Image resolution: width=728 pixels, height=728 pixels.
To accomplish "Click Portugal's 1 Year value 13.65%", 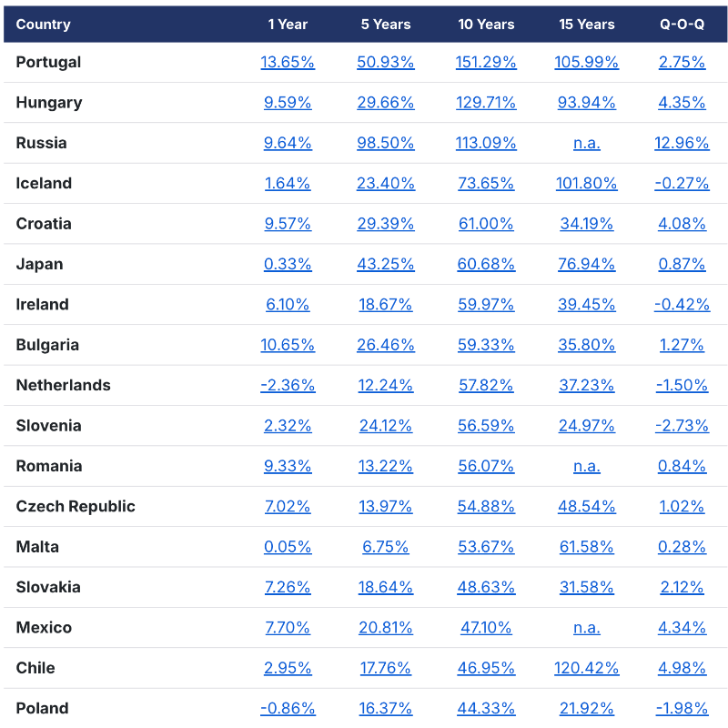I will 288,62.
